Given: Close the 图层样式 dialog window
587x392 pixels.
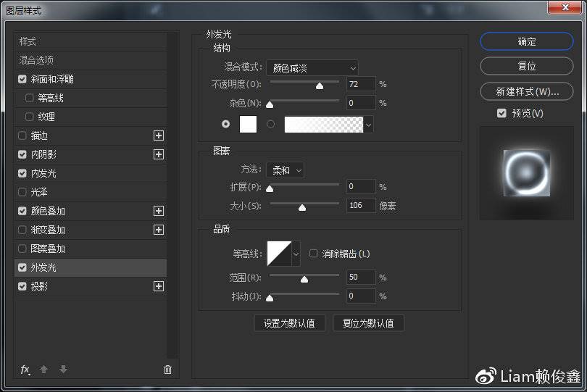Looking at the screenshot, I should [x=565, y=7].
